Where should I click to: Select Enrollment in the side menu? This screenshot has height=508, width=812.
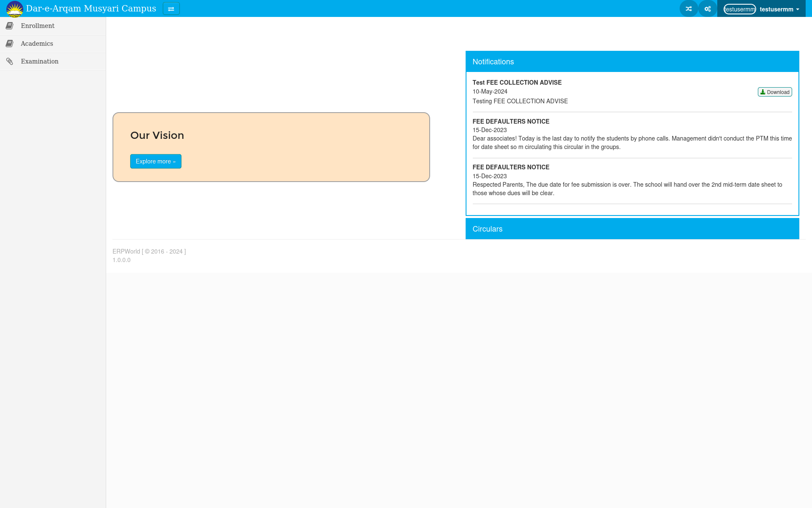click(37, 26)
